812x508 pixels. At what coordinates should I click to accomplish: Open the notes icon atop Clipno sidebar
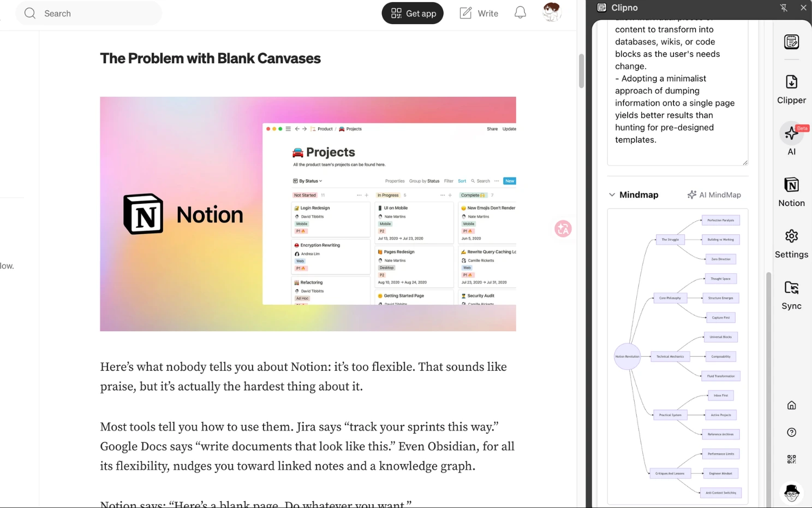792,42
